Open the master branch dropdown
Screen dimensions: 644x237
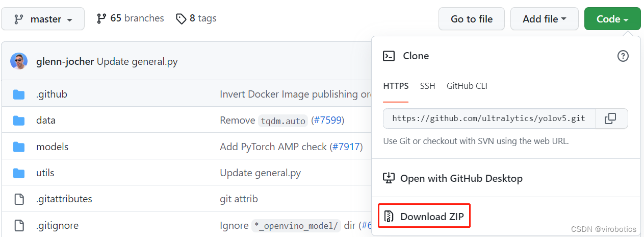(43, 19)
